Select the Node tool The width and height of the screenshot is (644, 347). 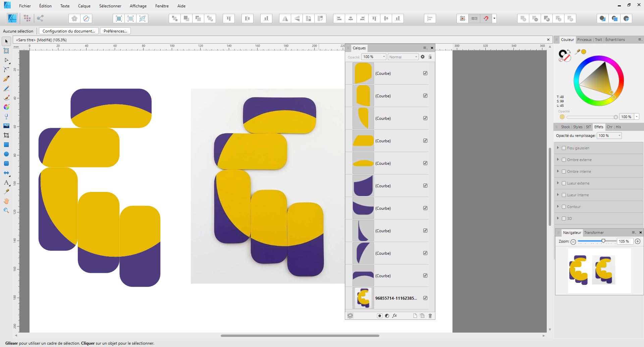coord(6,60)
